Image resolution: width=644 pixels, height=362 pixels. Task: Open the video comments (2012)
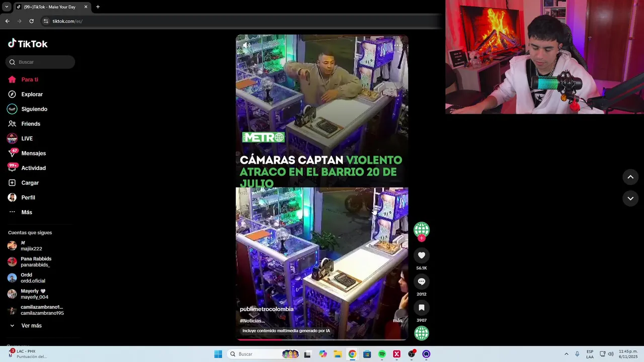pyautogui.click(x=422, y=282)
